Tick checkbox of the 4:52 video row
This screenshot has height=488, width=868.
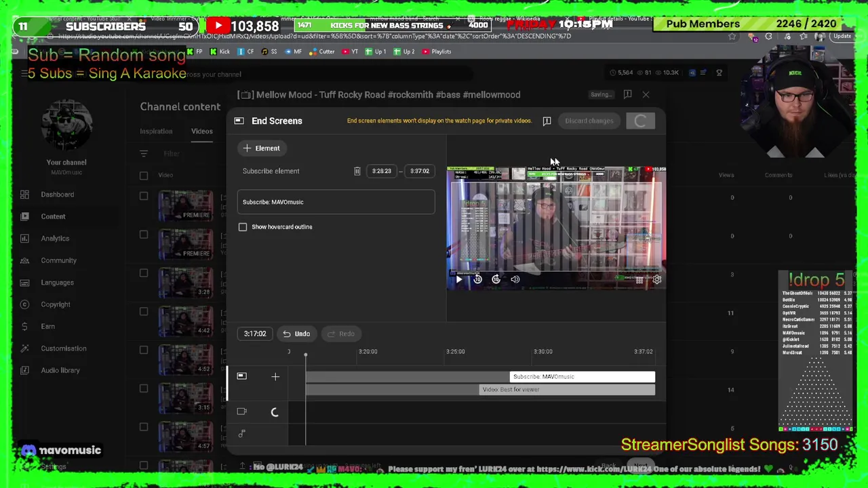pos(144,350)
